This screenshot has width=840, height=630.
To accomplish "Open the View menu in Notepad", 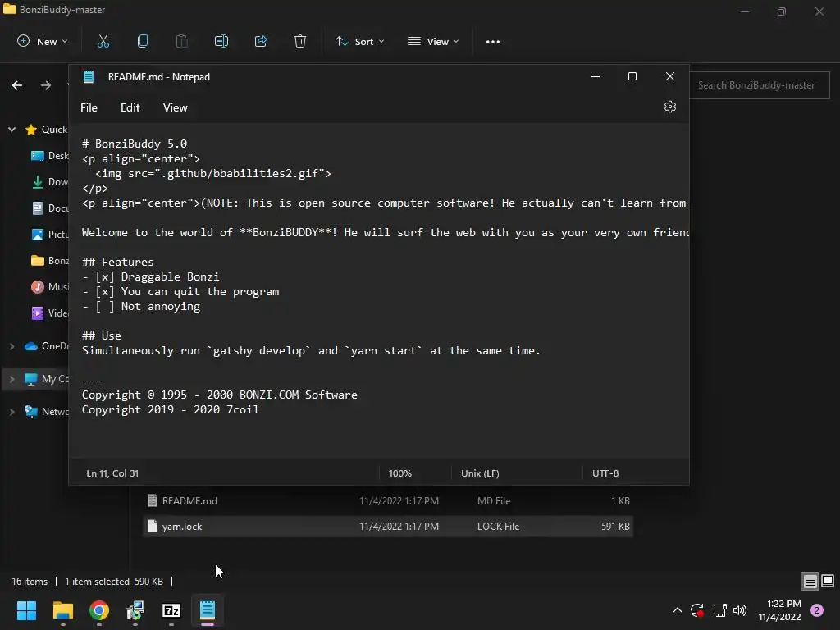I will (x=176, y=107).
